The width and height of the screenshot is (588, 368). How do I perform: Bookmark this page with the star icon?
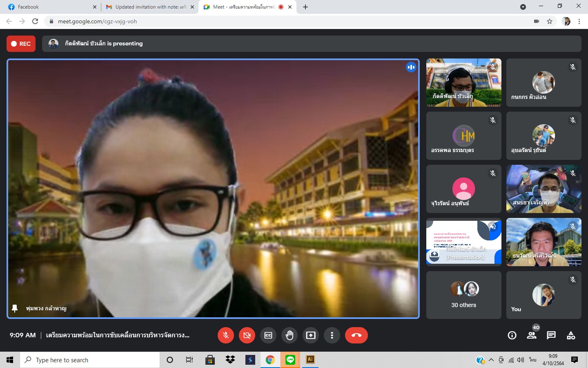click(550, 21)
